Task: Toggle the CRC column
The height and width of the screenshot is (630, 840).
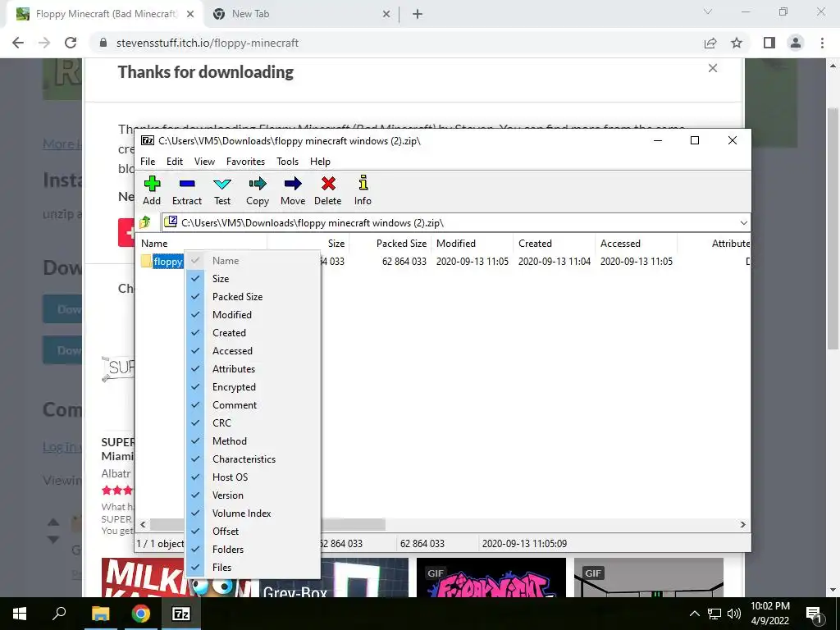Action: (253, 423)
